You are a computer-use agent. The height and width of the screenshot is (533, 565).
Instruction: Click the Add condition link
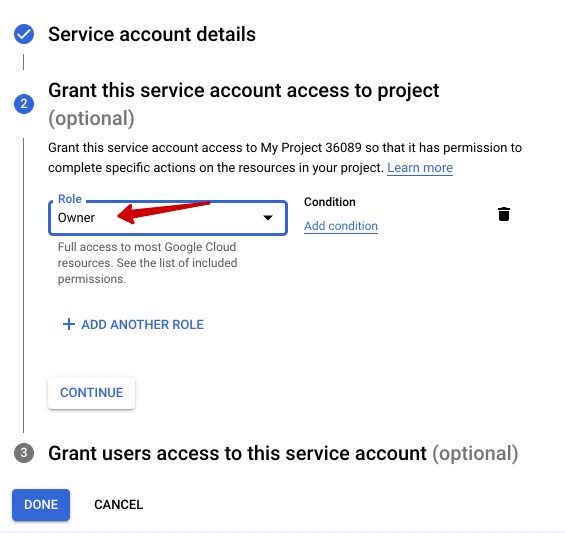click(341, 226)
